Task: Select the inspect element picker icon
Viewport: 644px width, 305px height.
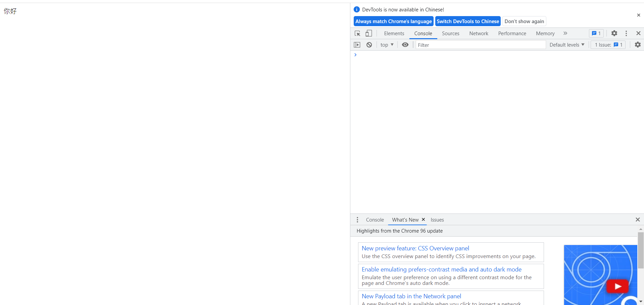Action: [x=357, y=34]
